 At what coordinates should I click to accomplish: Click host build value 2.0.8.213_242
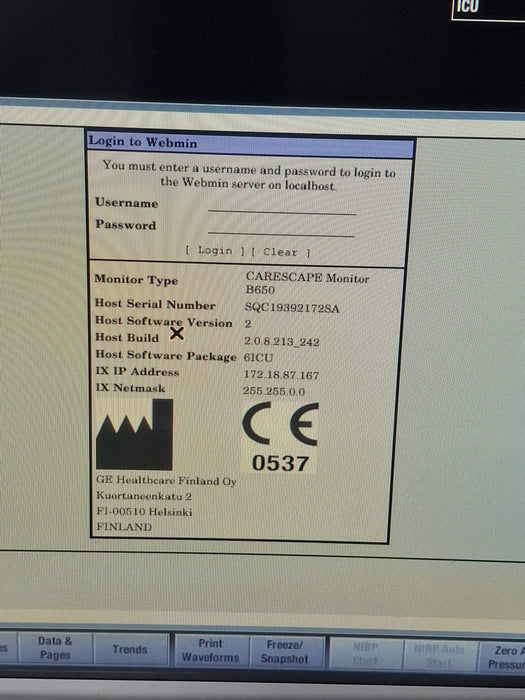coord(282,342)
